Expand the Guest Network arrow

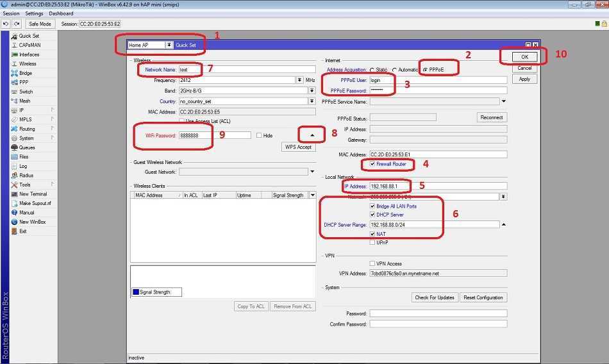tap(312, 172)
